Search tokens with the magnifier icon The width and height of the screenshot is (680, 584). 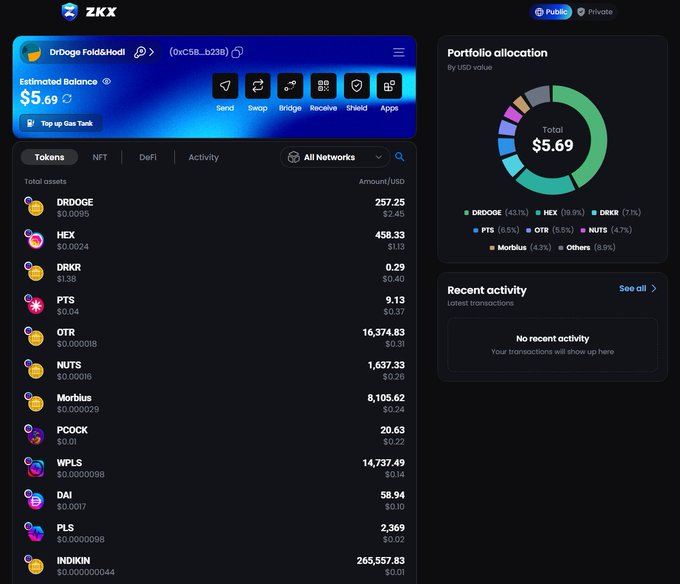399,157
